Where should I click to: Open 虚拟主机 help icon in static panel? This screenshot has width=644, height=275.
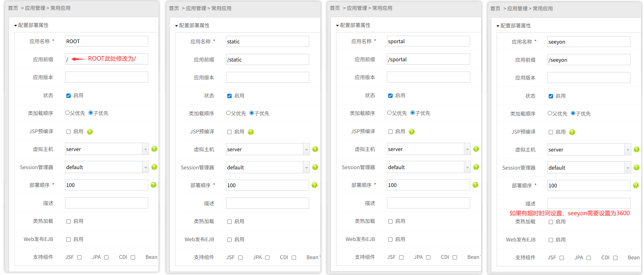(x=315, y=149)
